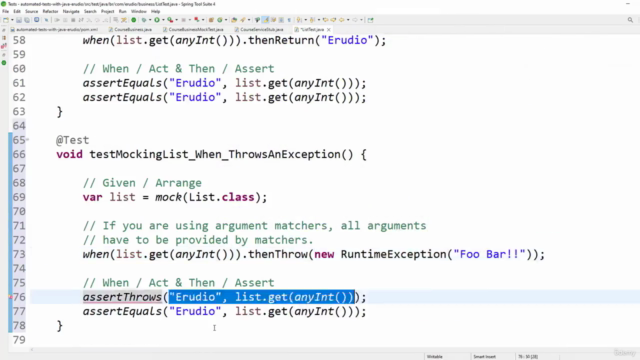Click the Pin Editor toolbar icon
This screenshot has height=360, width=640.
371,20
